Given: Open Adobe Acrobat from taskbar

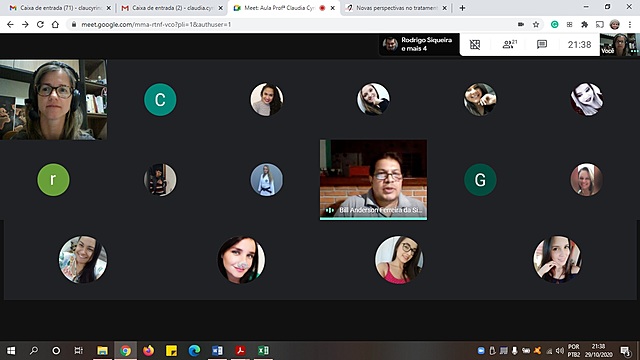Looking at the screenshot, I should pos(240,351).
